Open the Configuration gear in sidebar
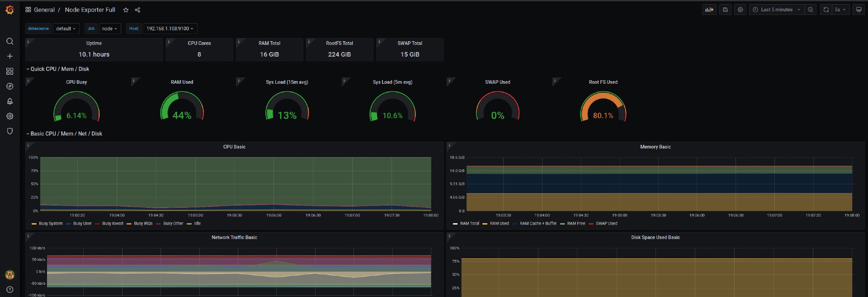 pyautogui.click(x=9, y=116)
